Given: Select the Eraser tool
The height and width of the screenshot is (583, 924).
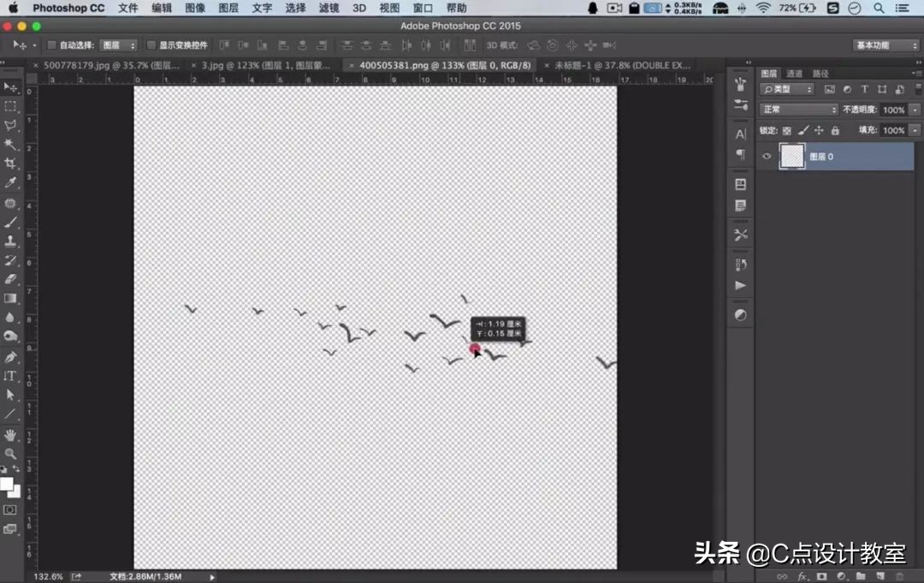Looking at the screenshot, I should 10,279.
